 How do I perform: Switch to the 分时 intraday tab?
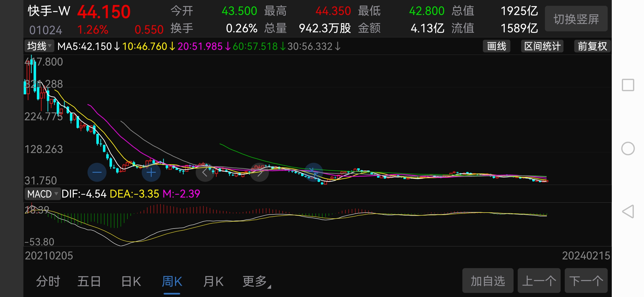click(x=48, y=281)
